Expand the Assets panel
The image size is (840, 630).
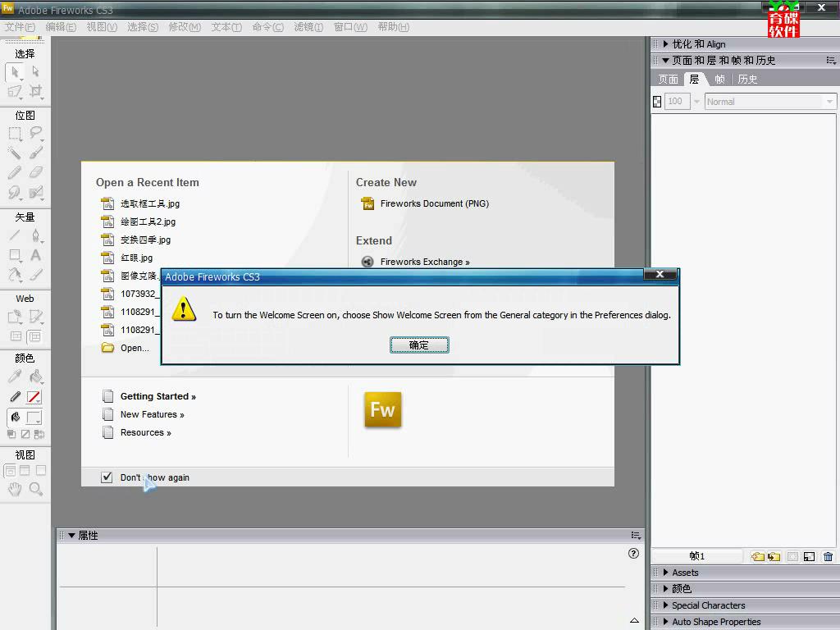point(666,572)
